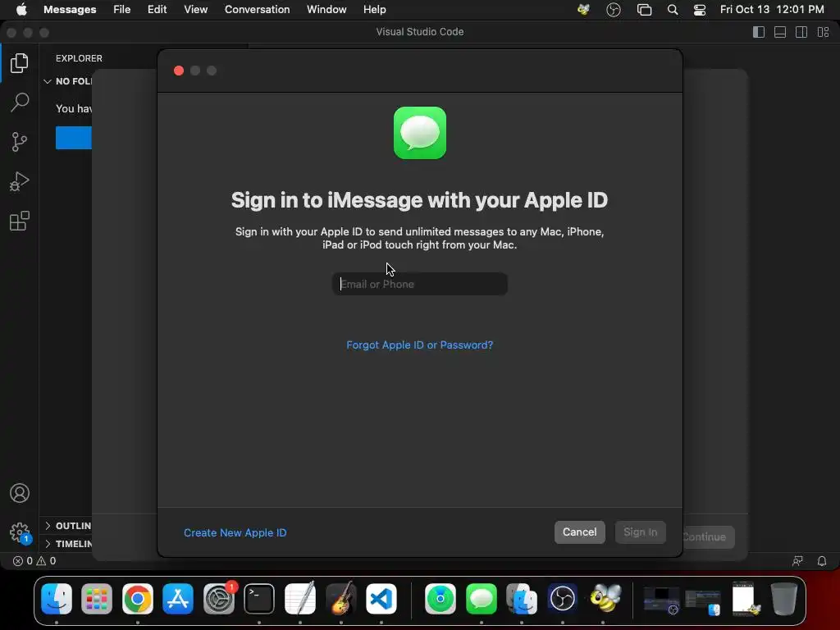Open Source Control view in VS Code
This screenshot has width=840, height=630.
(x=20, y=142)
